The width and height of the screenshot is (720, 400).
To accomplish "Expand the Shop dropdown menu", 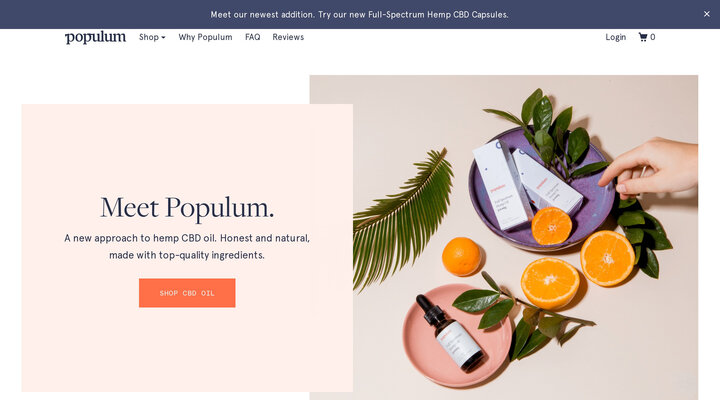I will pyautogui.click(x=152, y=37).
